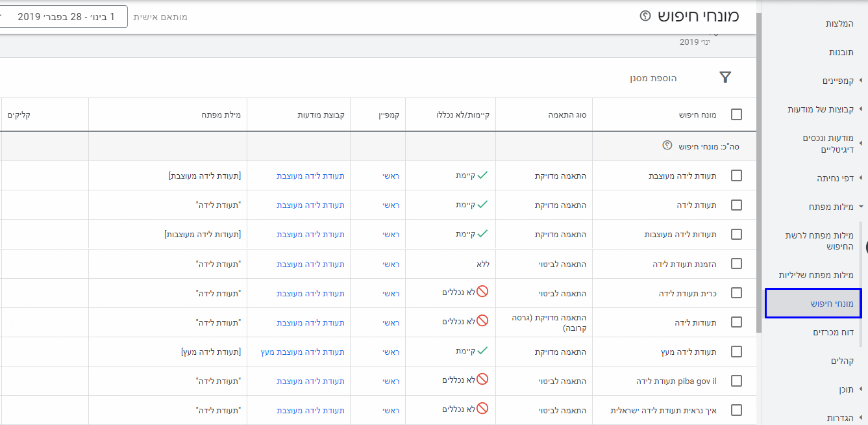Open the filter funnel icon
This screenshot has height=425, width=868.
[x=725, y=78]
